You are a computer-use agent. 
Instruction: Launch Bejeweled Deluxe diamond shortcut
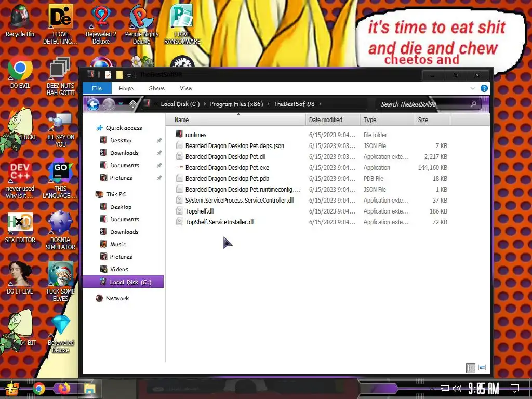point(60,333)
